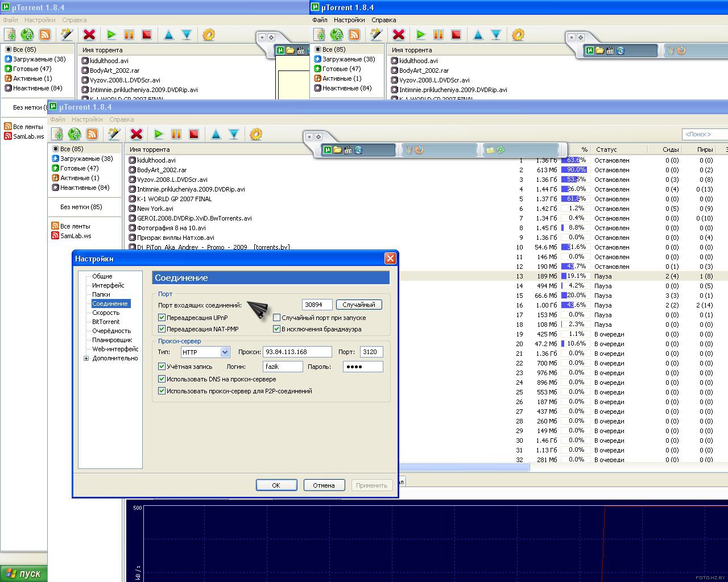
Task: Click the Поиск search box in front window
Action: pos(705,134)
